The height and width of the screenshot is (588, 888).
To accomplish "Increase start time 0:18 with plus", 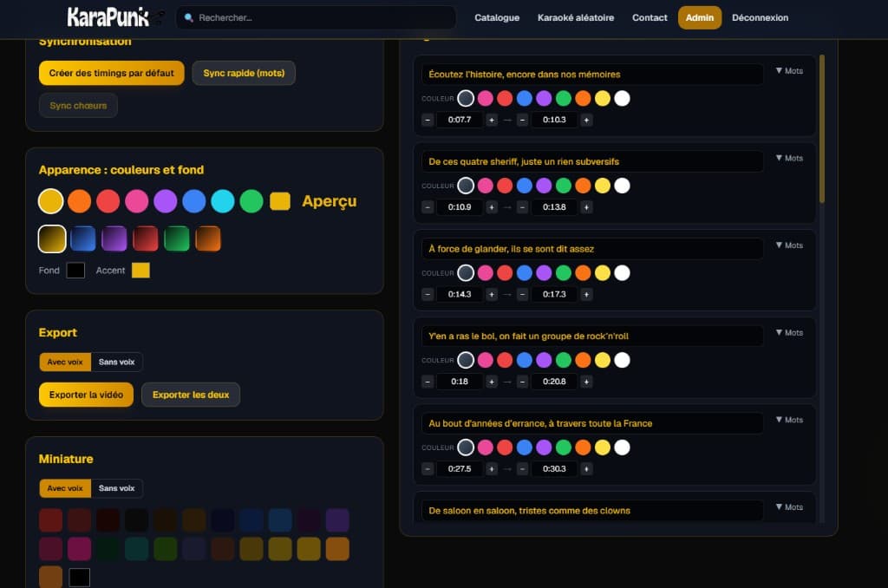I will [x=492, y=382].
